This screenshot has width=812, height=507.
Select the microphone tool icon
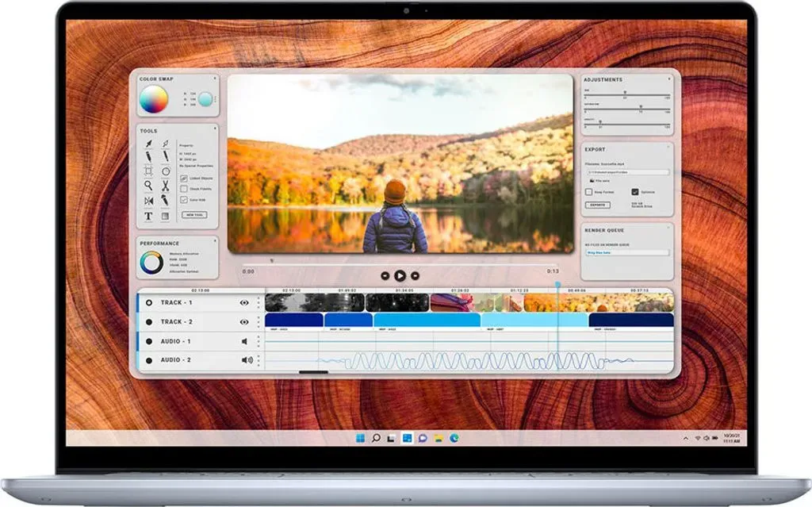tap(166, 201)
